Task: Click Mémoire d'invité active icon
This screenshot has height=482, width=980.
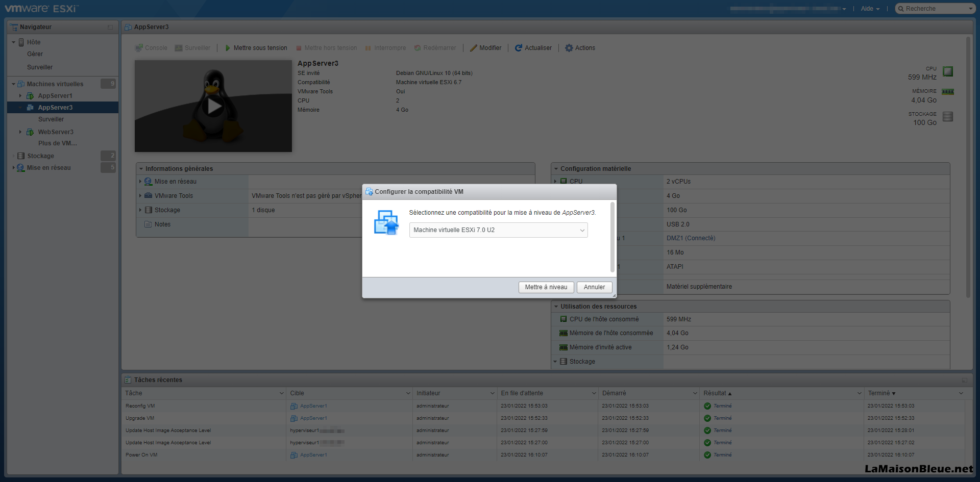Action: point(563,347)
